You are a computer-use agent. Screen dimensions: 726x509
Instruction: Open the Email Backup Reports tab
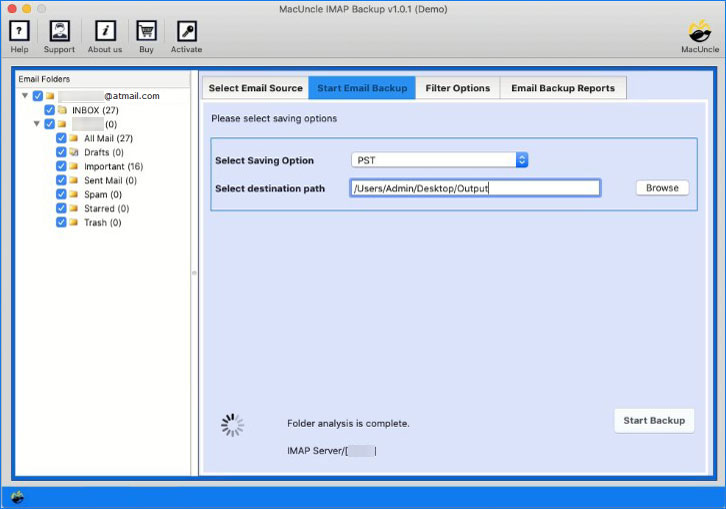(x=563, y=88)
